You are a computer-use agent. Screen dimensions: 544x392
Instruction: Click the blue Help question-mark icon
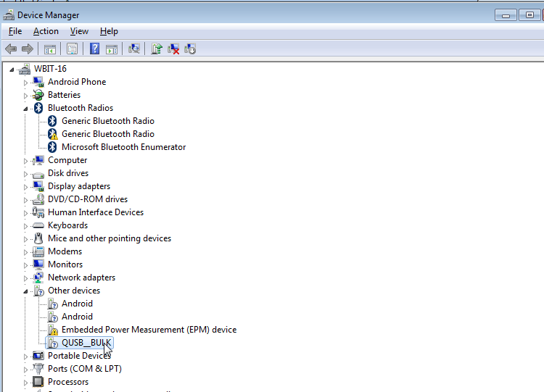pos(94,49)
